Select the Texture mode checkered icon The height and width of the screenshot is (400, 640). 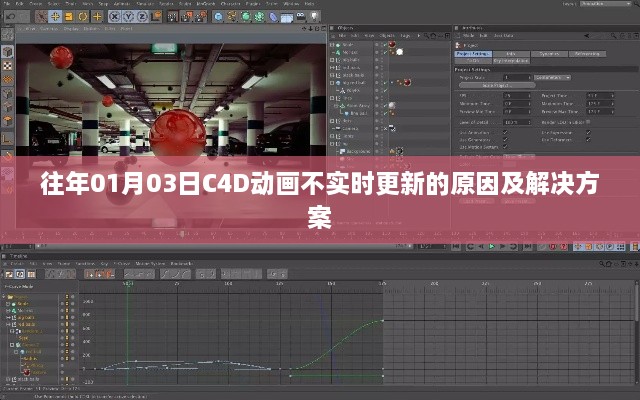(8, 66)
